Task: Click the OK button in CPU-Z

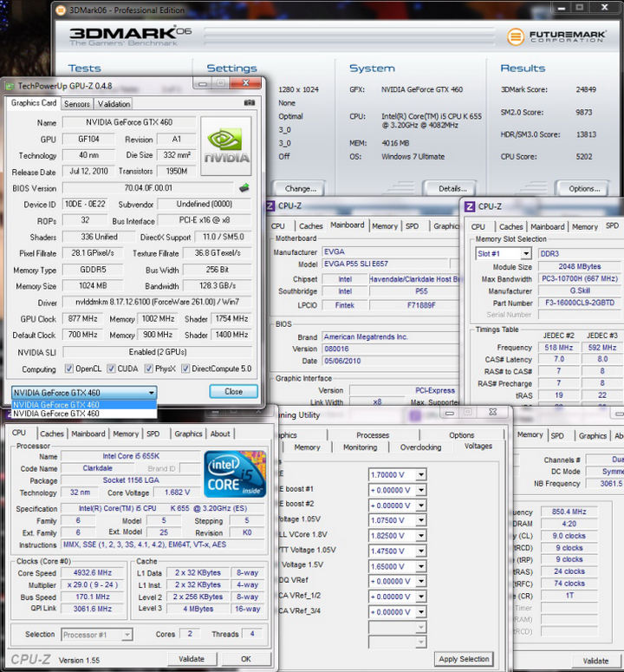Action: pyautogui.click(x=246, y=659)
